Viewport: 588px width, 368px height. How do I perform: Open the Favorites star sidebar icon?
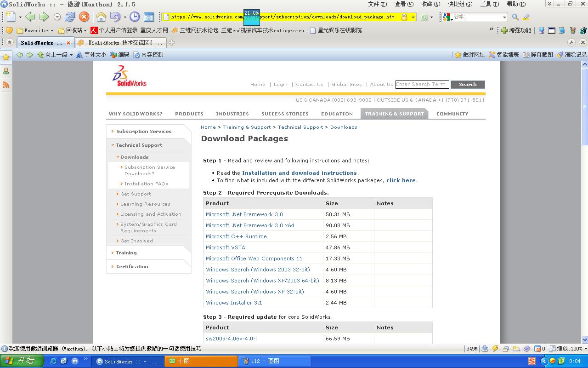6,57
